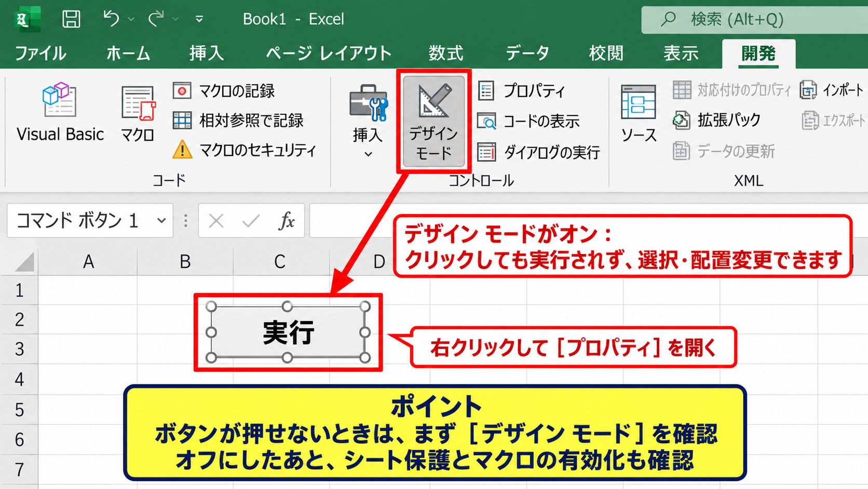
Task: Open the ファイル tab
Action: tap(40, 53)
